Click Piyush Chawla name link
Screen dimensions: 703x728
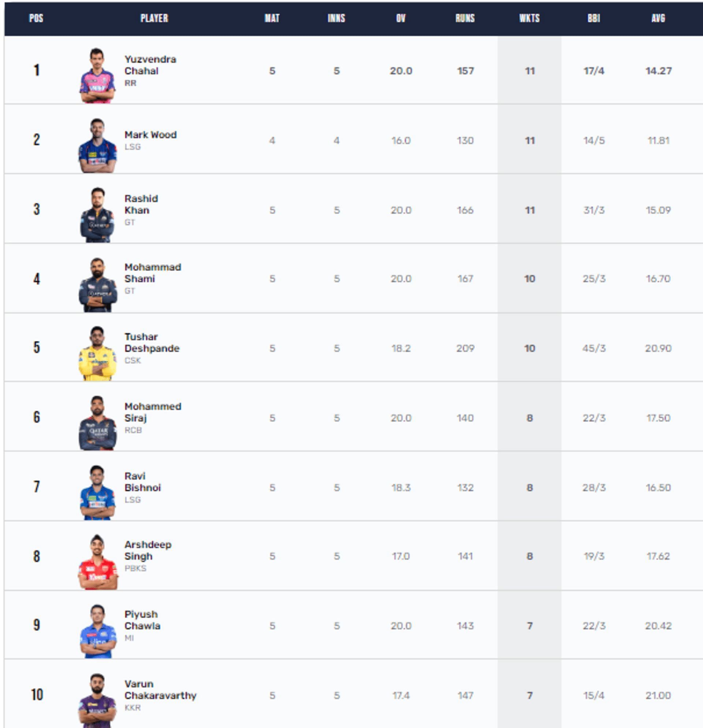tap(142, 620)
